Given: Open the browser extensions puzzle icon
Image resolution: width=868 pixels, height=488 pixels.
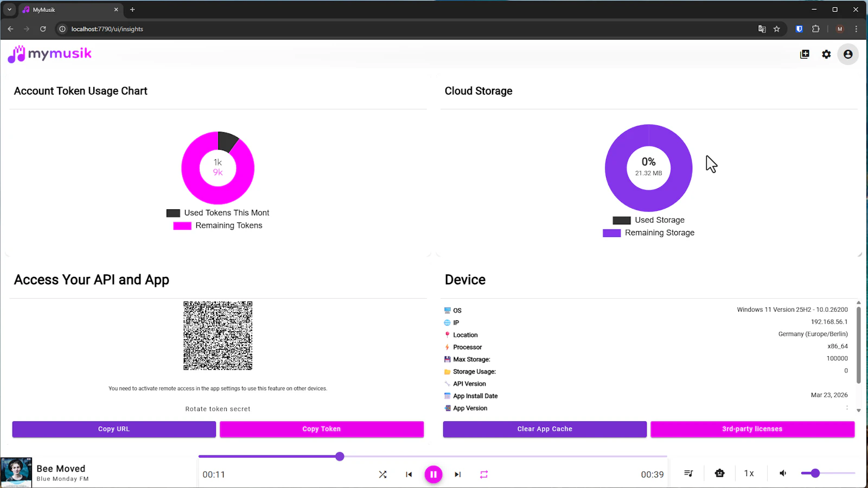Looking at the screenshot, I should (x=815, y=29).
